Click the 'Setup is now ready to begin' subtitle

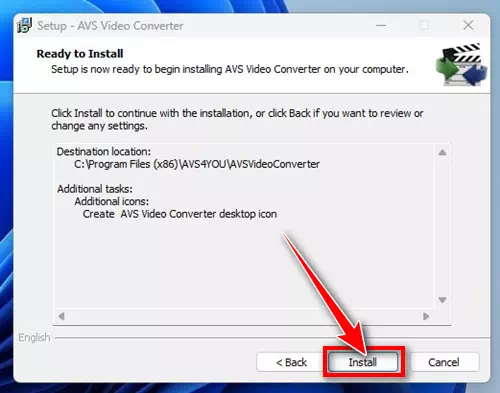click(x=230, y=69)
